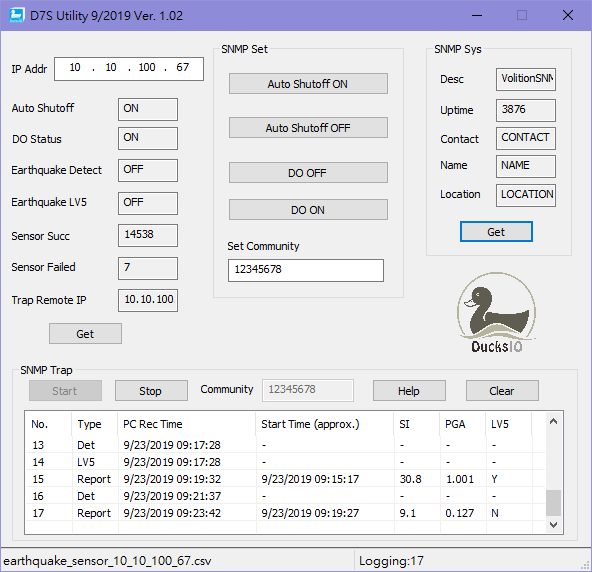This screenshot has height=572, width=592.
Task: Select trap row 17 Report entry
Action: pos(285,513)
